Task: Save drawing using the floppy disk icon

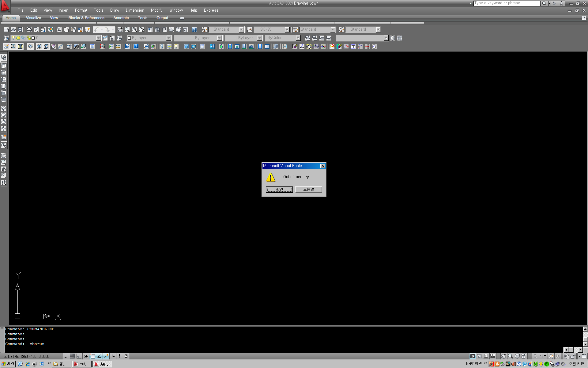Action: point(20,30)
